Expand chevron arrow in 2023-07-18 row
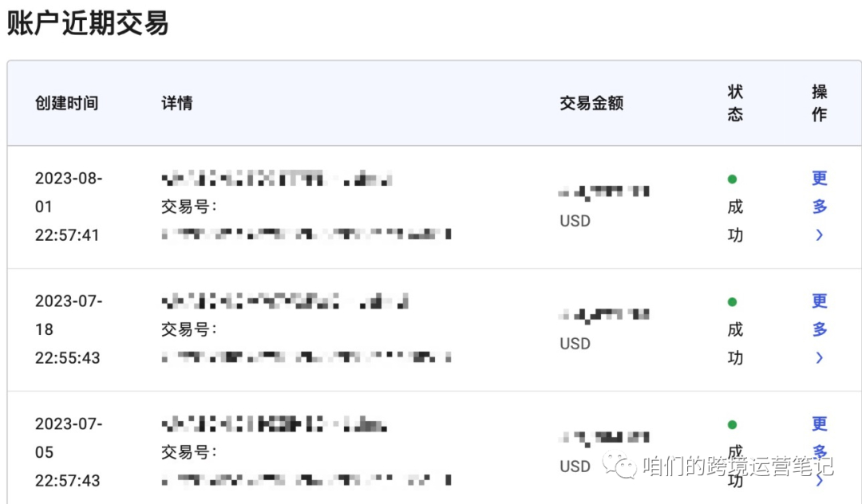 (x=819, y=358)
